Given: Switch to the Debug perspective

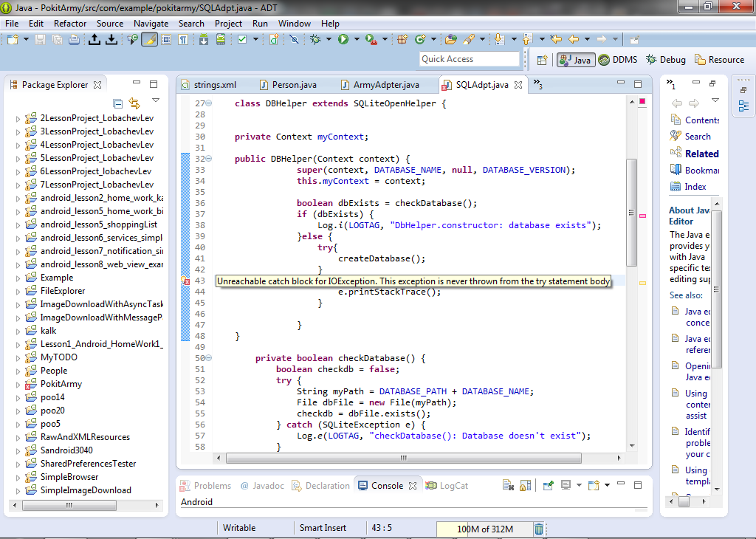Looking at the screenshot, I should (x=666, y=60).
